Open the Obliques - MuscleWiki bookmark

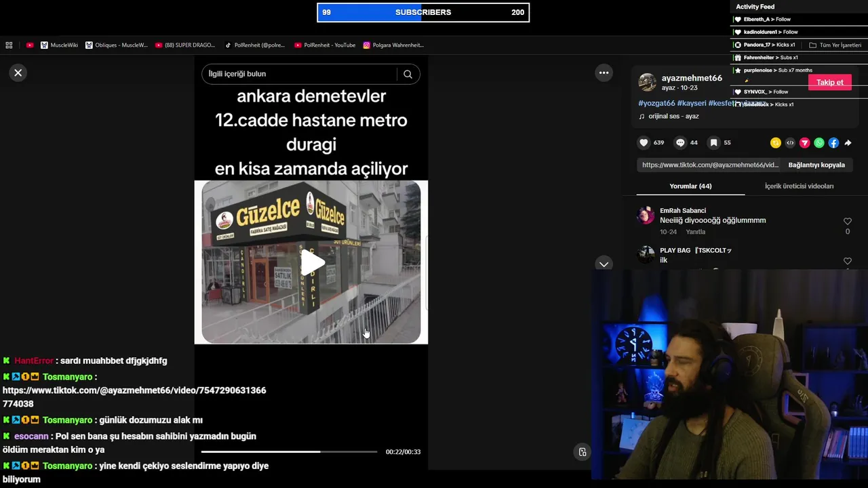point(117,45)
